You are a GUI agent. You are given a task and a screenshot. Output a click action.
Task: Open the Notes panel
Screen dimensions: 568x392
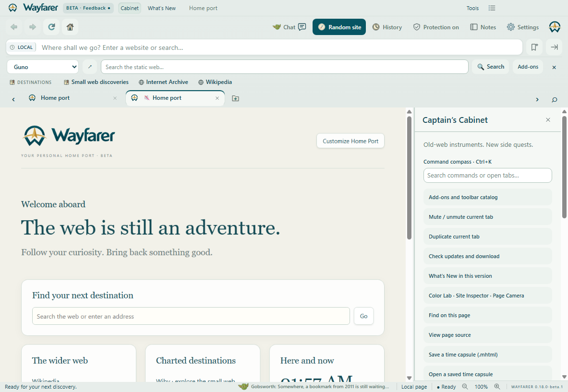pos(483,27)
